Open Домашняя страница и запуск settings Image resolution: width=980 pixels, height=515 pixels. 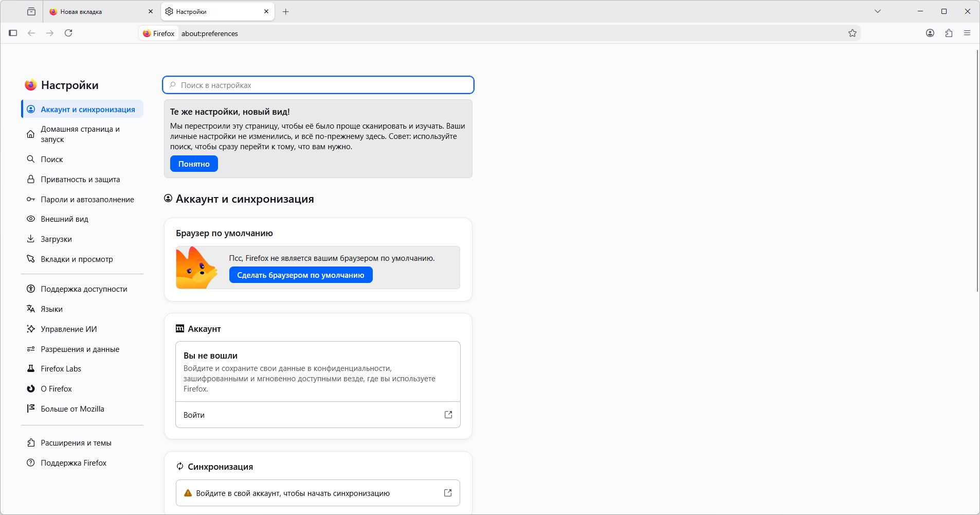coord(82,134)
